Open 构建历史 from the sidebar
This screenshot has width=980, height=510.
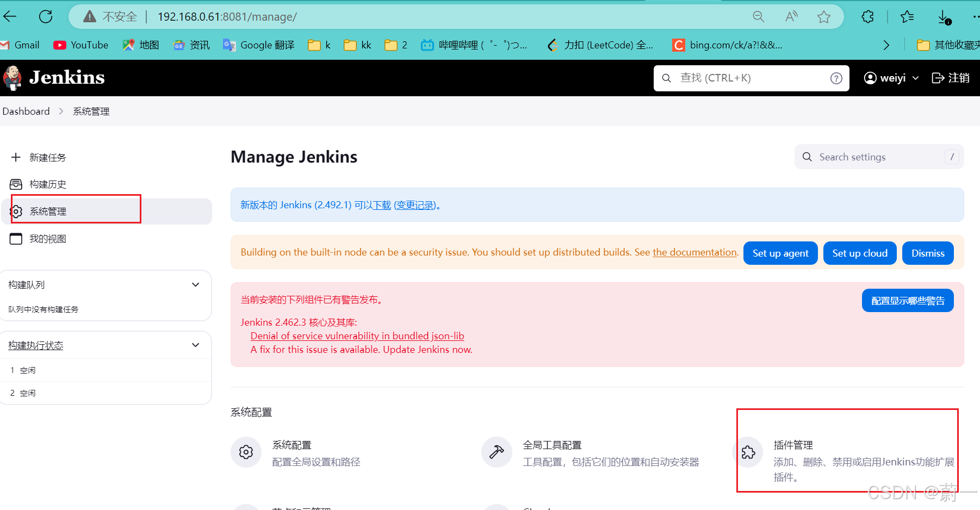point(48,184)
